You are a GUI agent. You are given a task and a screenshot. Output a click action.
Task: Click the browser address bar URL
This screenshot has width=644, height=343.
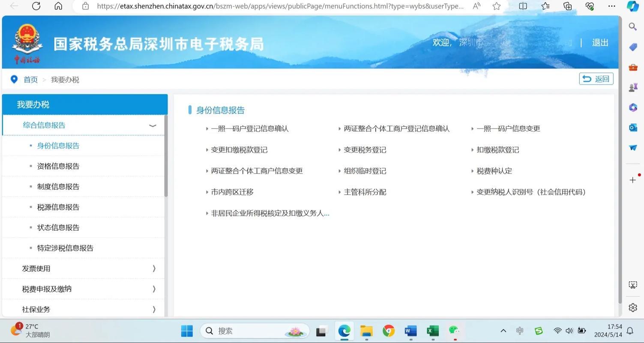(280, 6)
